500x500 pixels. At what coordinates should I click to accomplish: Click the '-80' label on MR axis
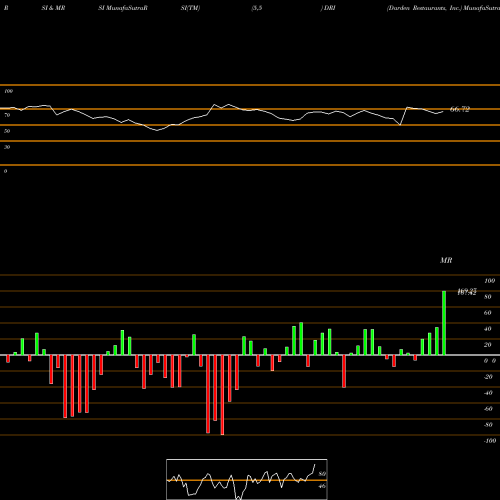pyautogui.click(x=488, y=425)
